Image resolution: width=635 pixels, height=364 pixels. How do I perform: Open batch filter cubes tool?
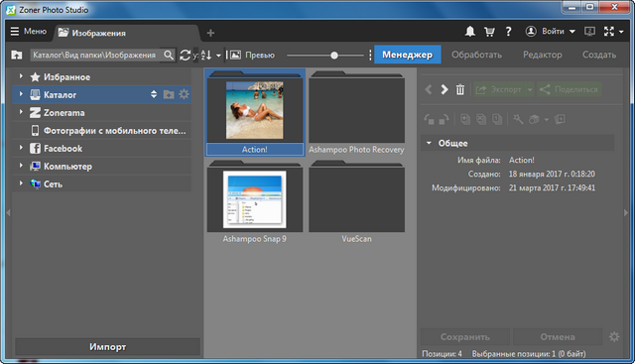[534, 119]
